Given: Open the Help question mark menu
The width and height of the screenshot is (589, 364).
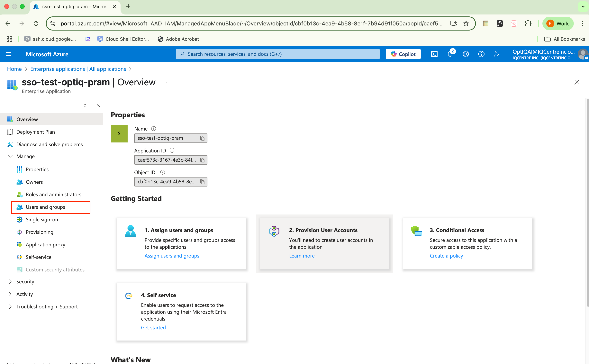Looking at the screenshot, I should pyautogui.click(x=481, y=54).
